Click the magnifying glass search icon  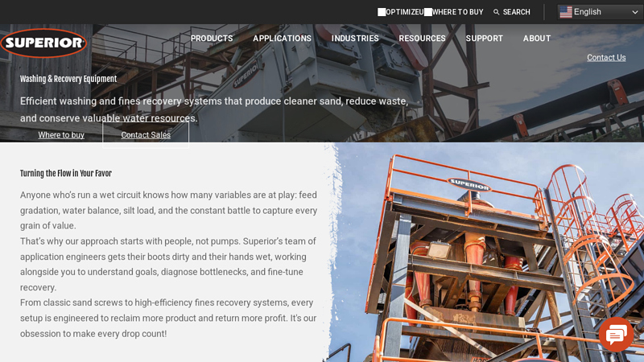496,12
